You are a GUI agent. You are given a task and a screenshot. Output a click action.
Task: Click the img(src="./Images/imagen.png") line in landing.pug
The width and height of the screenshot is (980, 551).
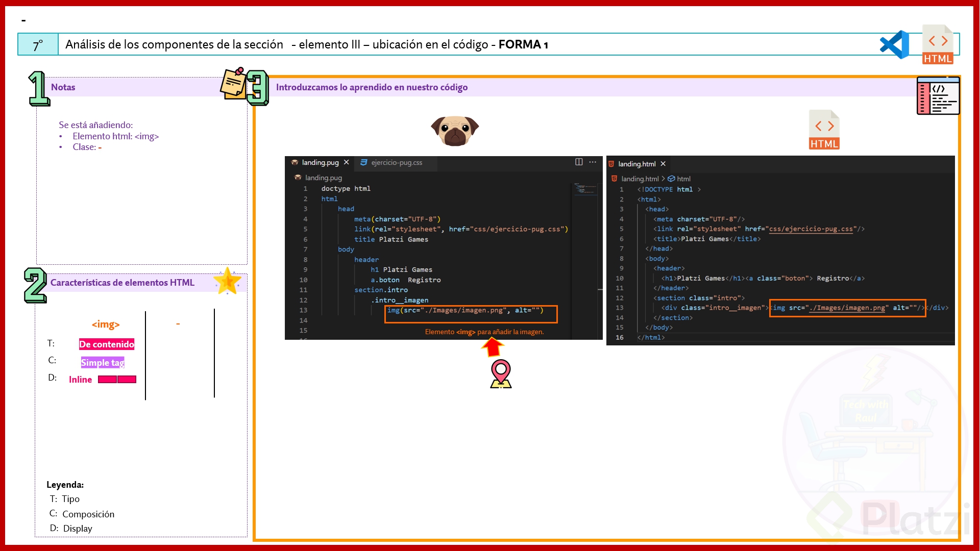465,310
